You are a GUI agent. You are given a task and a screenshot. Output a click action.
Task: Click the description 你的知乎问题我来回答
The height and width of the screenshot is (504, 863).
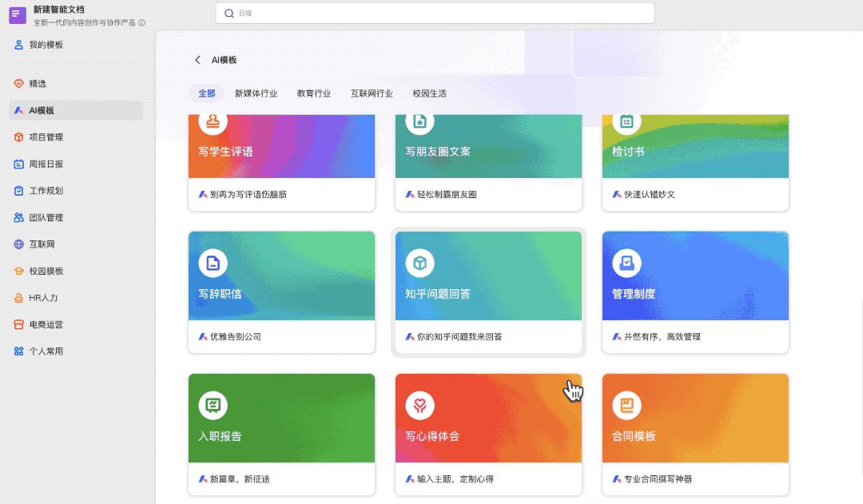[459, 337]
